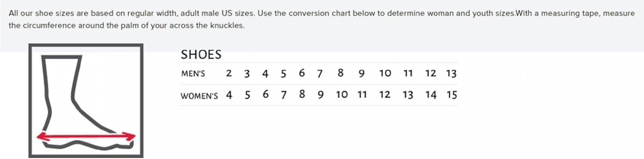Click women's size 7

pos(284,95)
